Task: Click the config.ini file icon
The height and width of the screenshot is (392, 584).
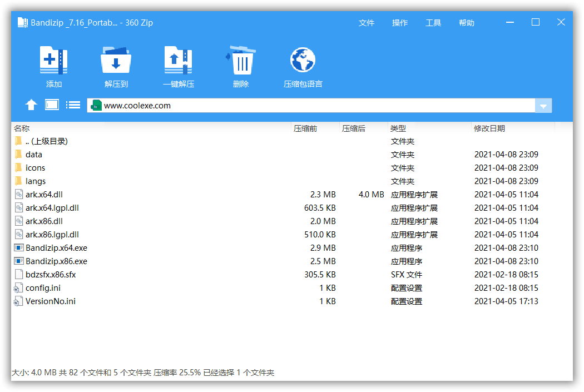Action: click(18, 288)
